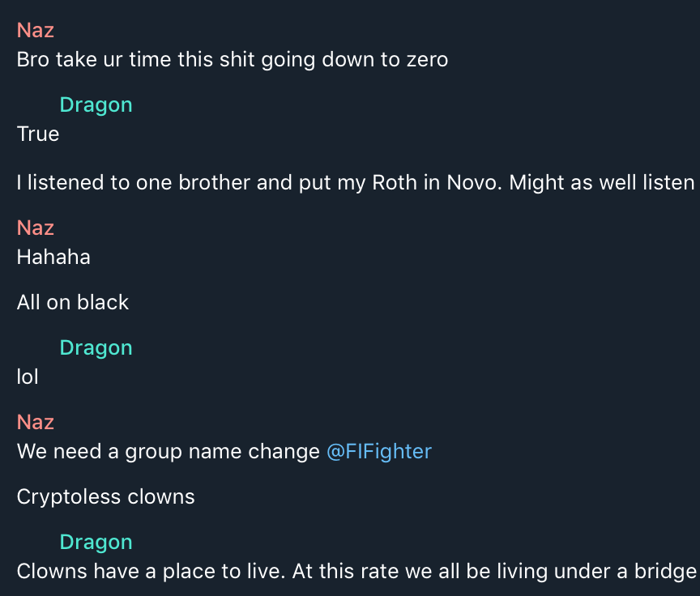Select the "Clowns have a place to live" message
700x596 pixels.
(356, 571)
